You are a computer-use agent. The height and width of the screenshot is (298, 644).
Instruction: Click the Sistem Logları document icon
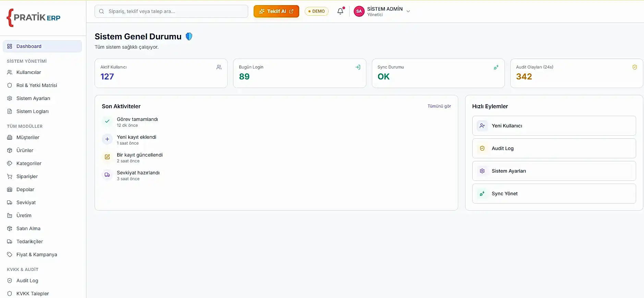tap(10, 111)
